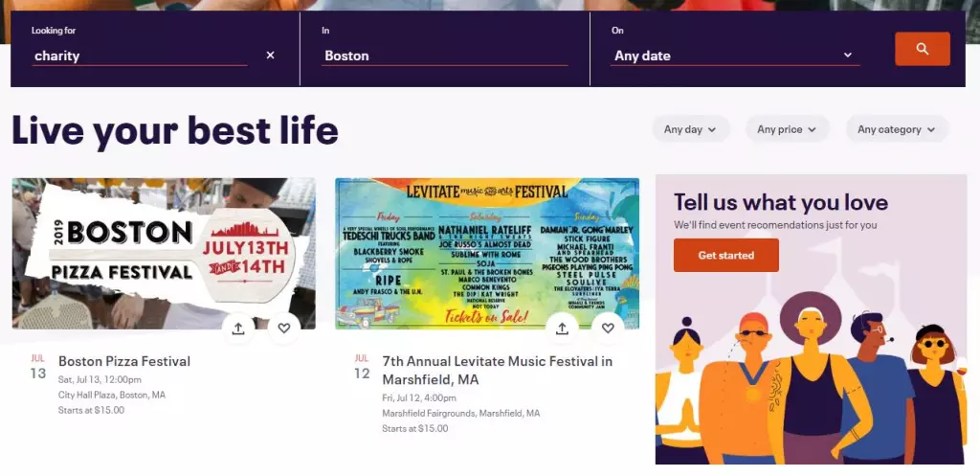Share the Levitate Music Festival event

point(562,329)
